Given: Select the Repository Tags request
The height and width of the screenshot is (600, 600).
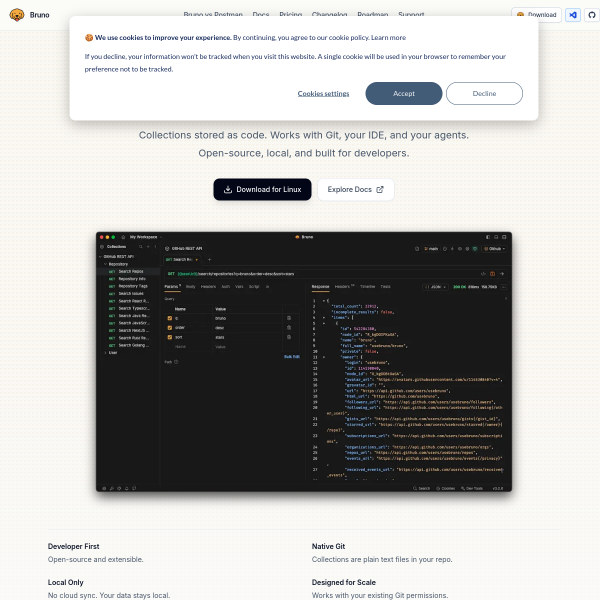Looking at the screenshot, I should pos(128,286).
